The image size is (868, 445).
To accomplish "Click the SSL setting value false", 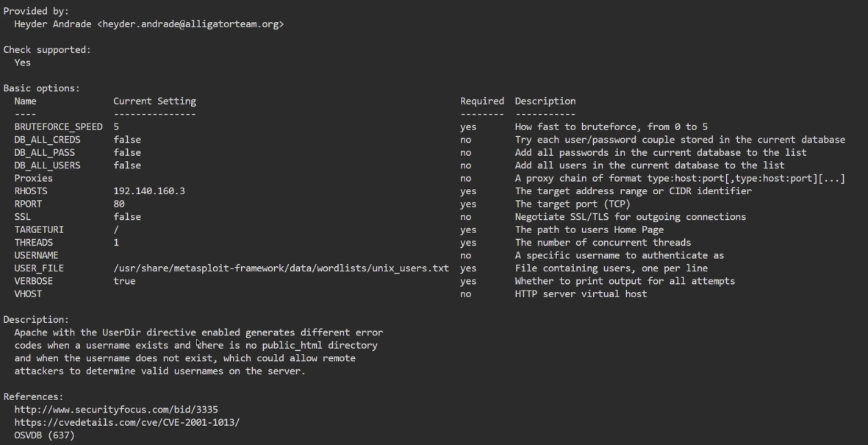I will pos(127,217).
